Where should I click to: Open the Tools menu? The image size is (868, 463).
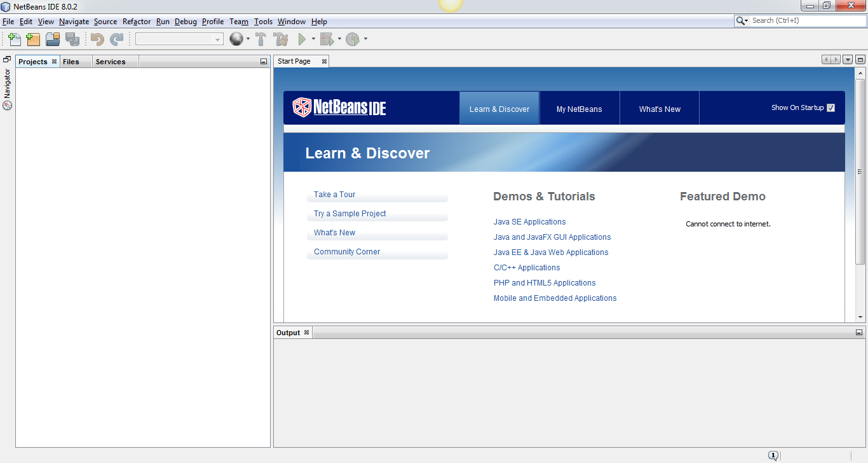click(x=263, y=22)
